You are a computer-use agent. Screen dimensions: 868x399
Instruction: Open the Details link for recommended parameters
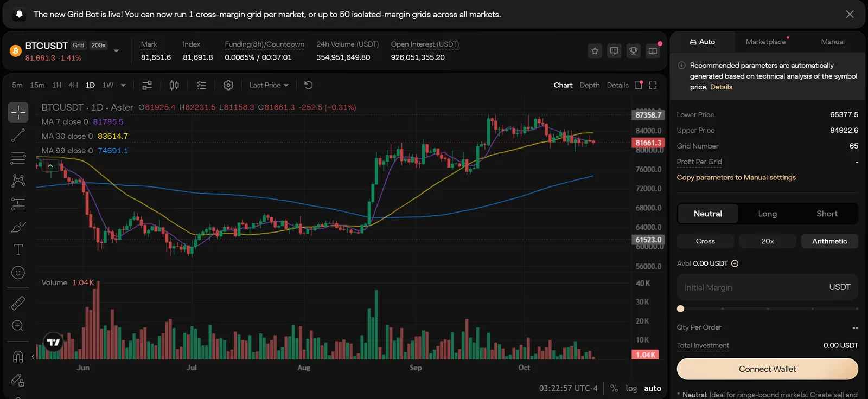[x=721, y=87]
